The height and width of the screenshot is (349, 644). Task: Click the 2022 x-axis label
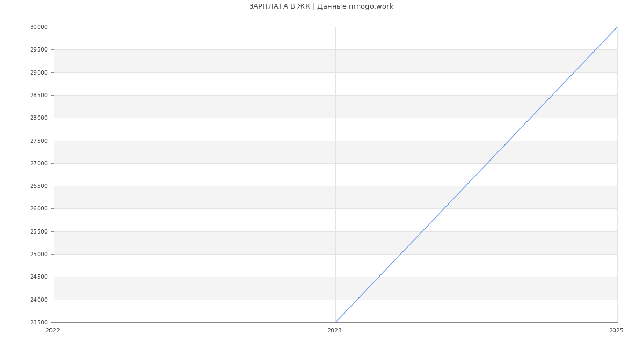coord(53,331)
